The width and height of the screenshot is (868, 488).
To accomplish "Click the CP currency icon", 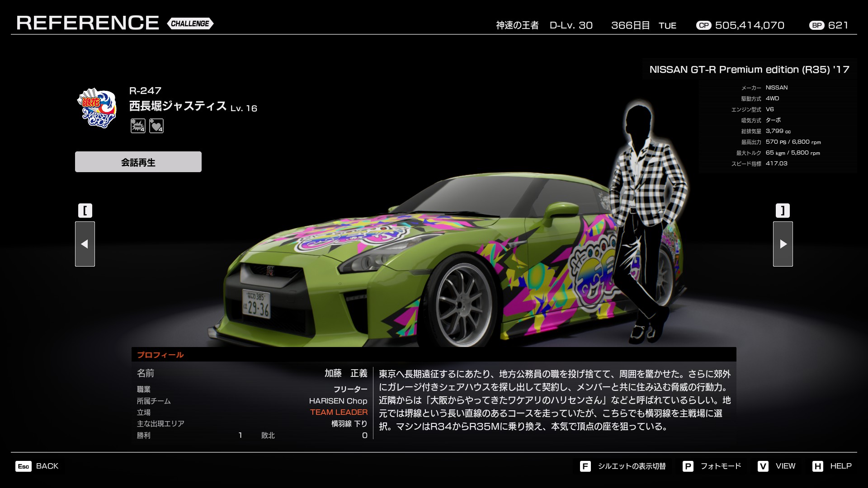I will (703, 25).
